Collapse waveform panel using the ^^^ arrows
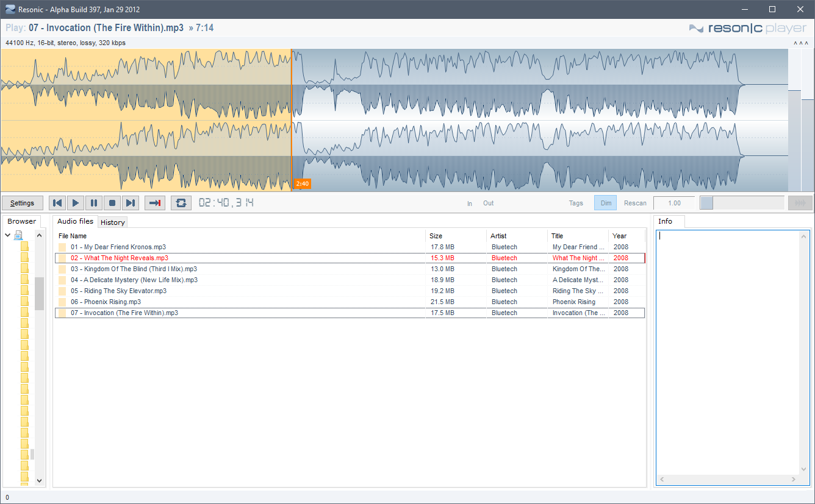This screenshot has width=815, height=504. 800,43
